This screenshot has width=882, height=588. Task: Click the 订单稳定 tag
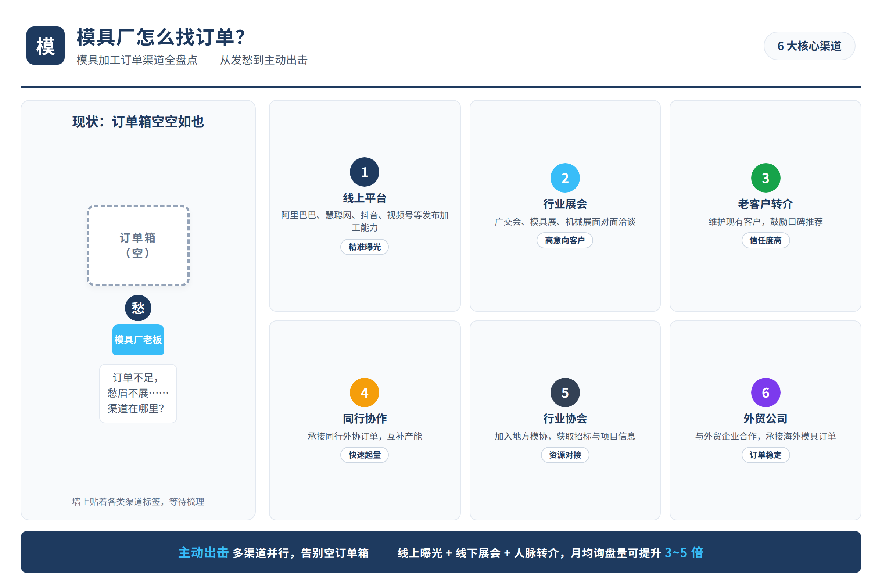click(766, 455)
